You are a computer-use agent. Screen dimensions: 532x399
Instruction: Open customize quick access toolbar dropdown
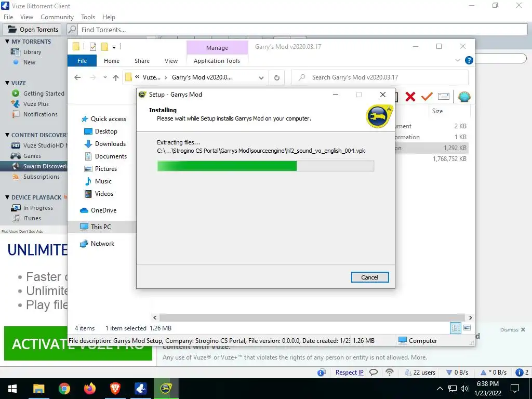coord(114,47)
